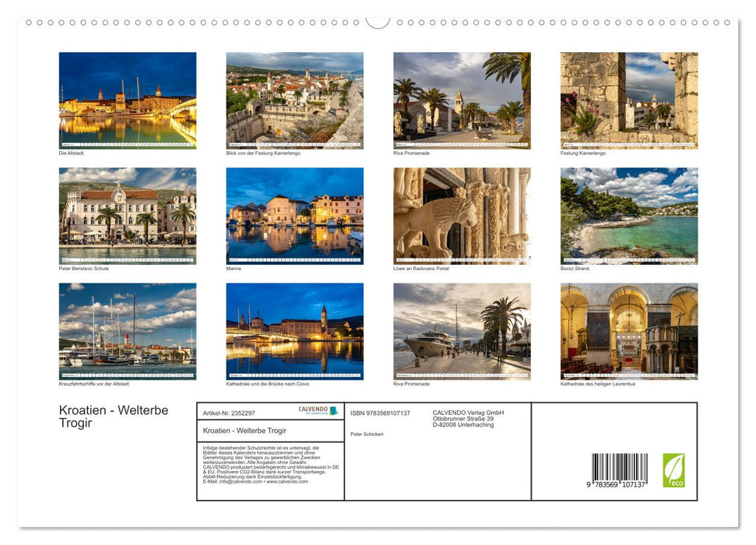This screenshot has width=756, height=545.
Task: Click the 'Blick von der Festung Kamerlengo' caption
Action: (263, 153)
